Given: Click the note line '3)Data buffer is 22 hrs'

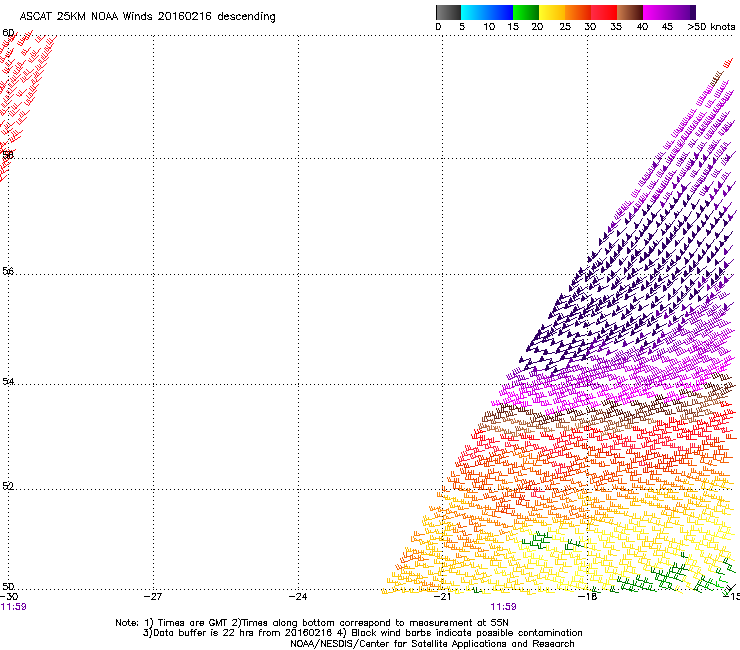Looking at the screenshot, I should (362, 633).
